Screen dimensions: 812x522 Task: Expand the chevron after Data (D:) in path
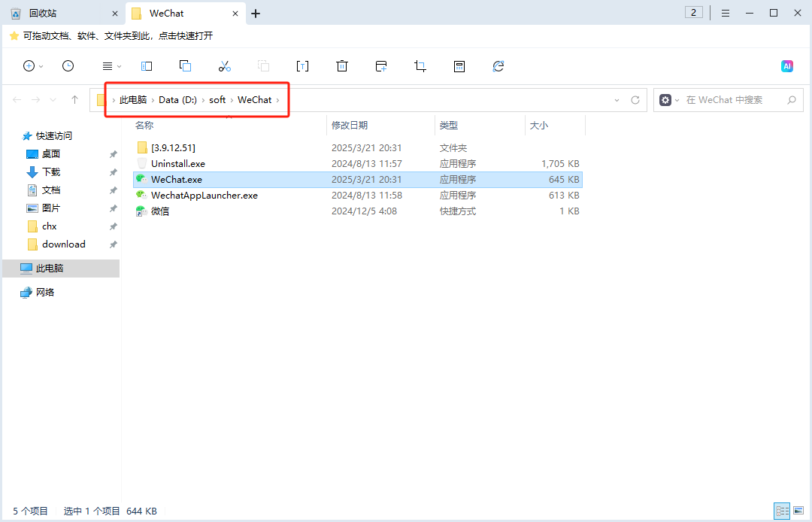click(203, 100)
